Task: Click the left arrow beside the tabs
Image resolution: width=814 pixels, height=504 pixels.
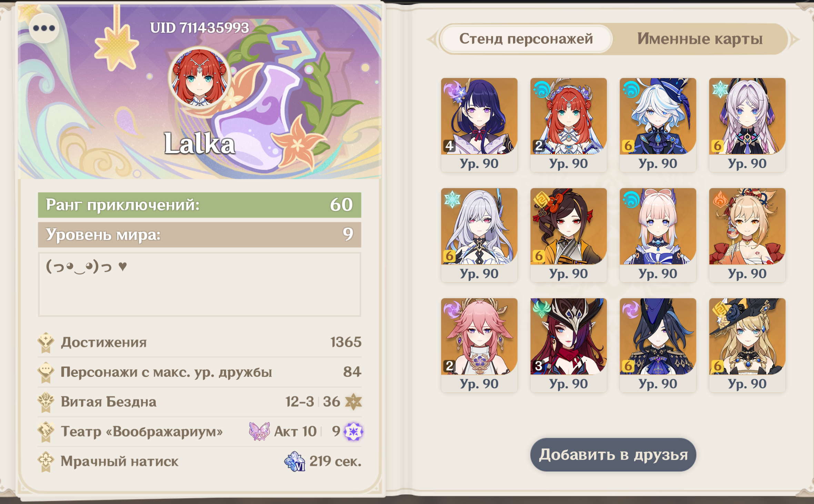Action: [431, 39]
